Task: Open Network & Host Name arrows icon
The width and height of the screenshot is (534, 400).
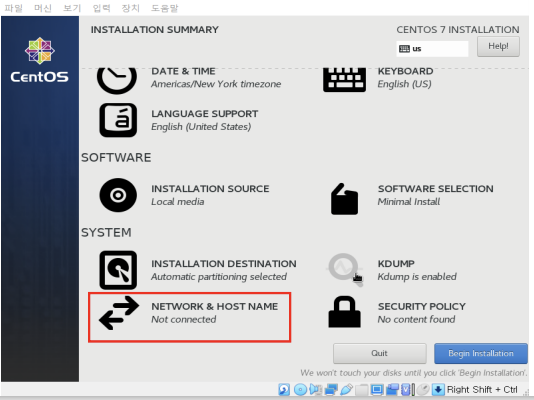Action: (x=119, y=313)
